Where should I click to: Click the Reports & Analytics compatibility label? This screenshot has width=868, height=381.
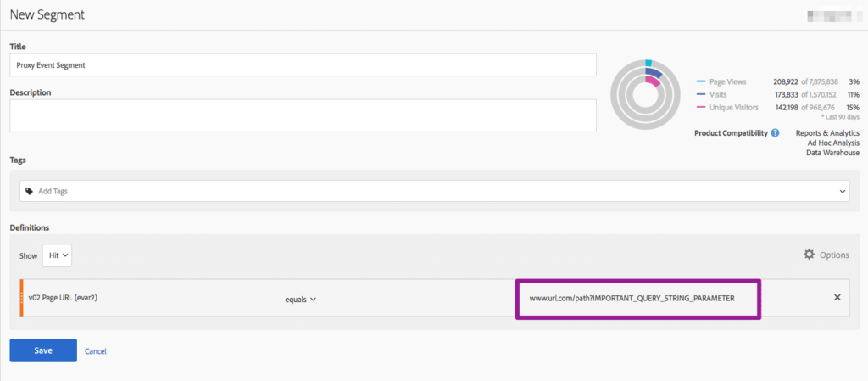click(x=827, y=133)
